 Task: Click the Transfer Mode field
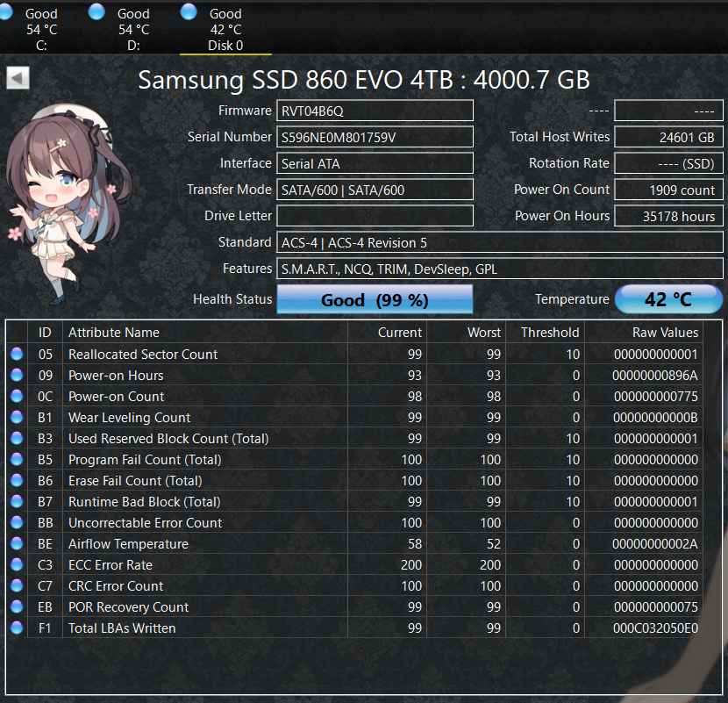[x=375, y=190]
